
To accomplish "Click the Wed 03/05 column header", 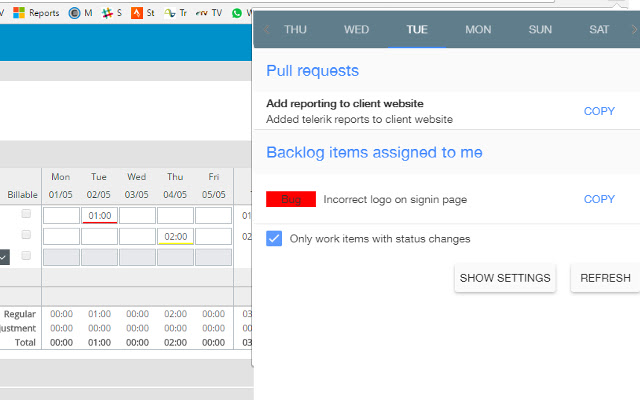I will click(136, 186).
